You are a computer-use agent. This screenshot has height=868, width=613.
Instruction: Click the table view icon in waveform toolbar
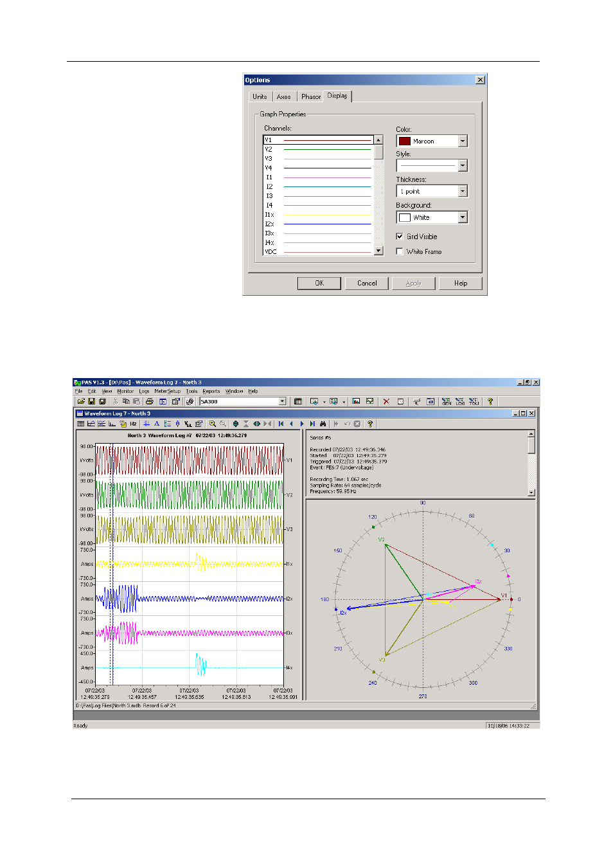coord(80,424)
